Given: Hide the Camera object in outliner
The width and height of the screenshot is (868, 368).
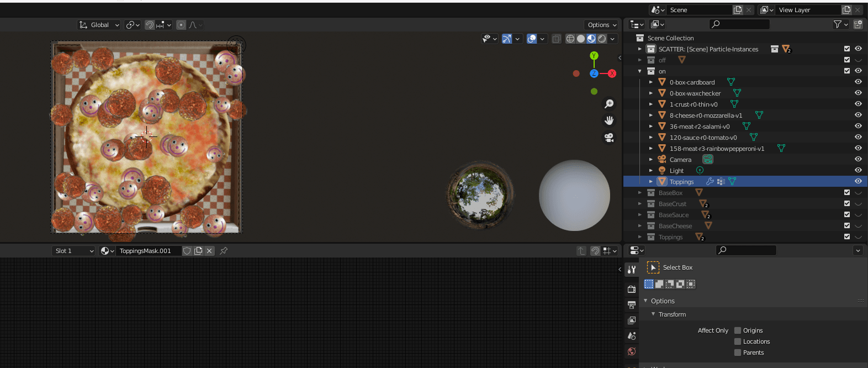Looking at the screenshot, I should 858,159.
